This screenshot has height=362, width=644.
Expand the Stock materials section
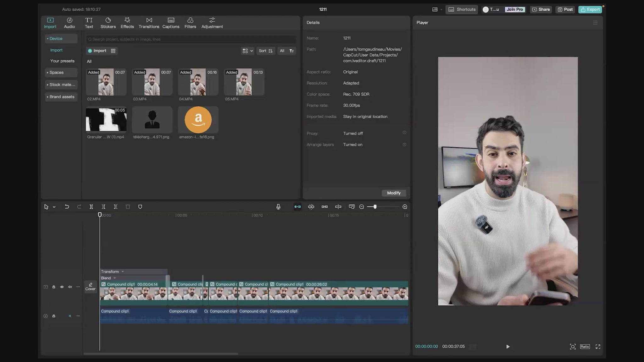pyautogui.click(x=61, y=85)
